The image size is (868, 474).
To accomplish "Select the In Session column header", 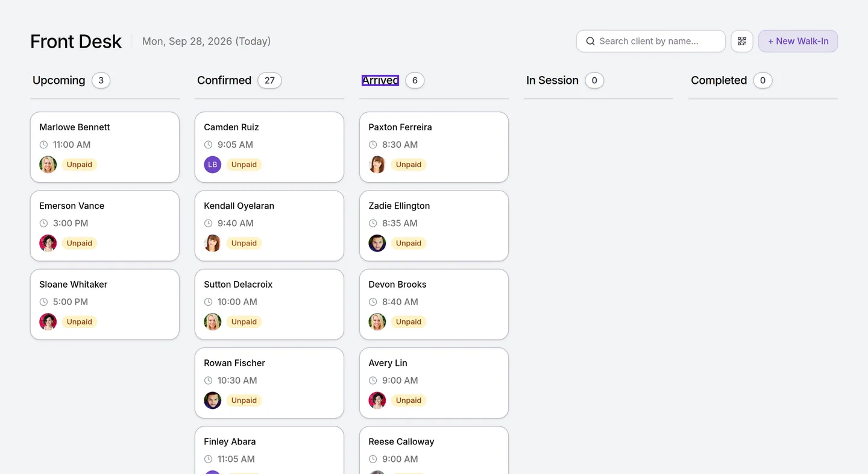I will 552,80.
